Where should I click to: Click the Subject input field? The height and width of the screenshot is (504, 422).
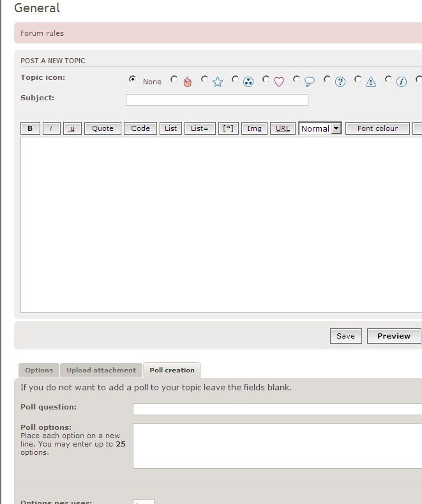pyautogui.click(x=216, y=100)
